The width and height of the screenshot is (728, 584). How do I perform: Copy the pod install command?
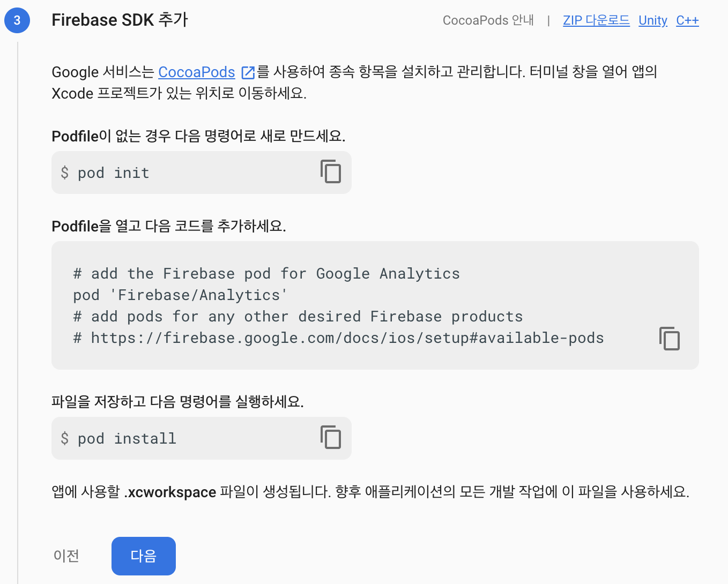331,438
